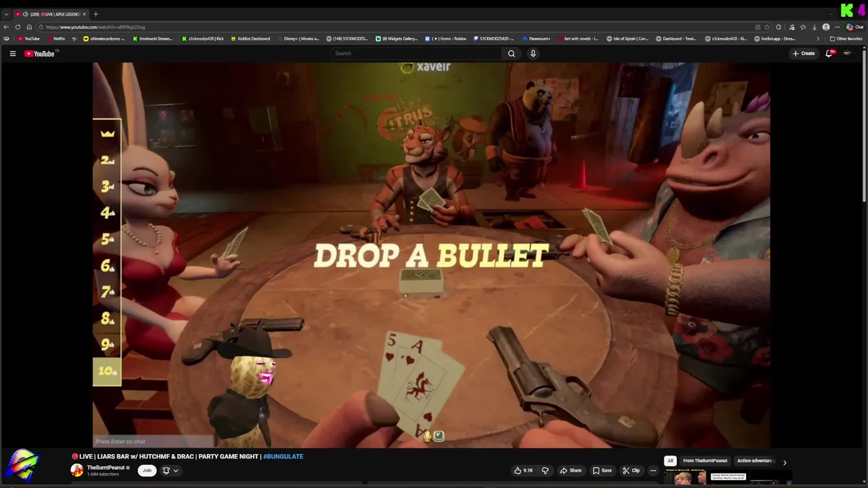Select the Action-adventure chip
This screenshot has height=488, width=868.
pyautogui.click(x=755, y=461)
